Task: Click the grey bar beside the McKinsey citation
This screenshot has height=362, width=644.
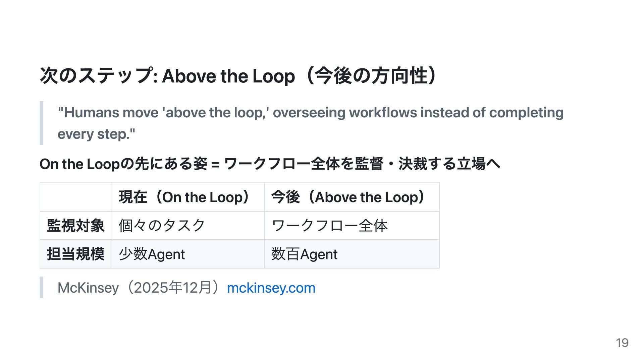Action: [42, 287]
